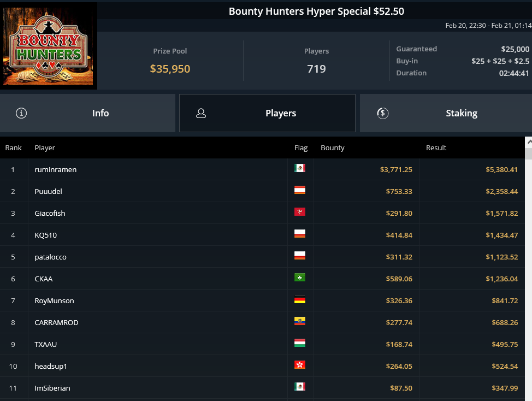Viewport: 532px width, 401px height.
Task: Click bounty value $589.06
Action: (399, 279)
